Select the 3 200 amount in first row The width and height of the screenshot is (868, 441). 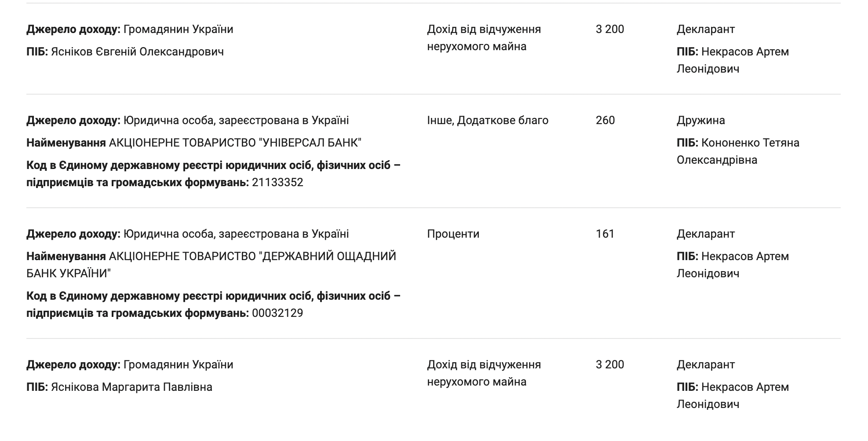coord(609,29)
